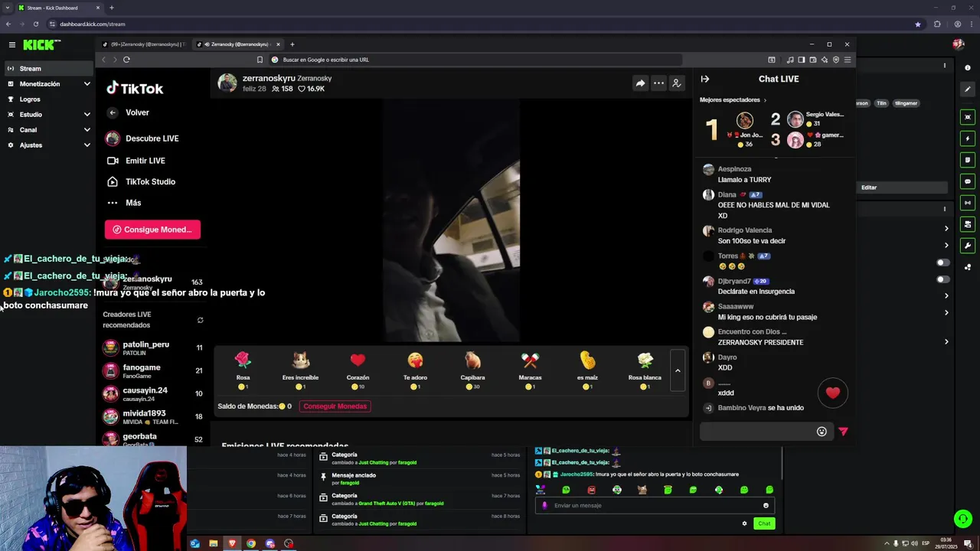Open Kick chat settings gear
This screenshot has height=551, width=980.
[x=744, y=523]
